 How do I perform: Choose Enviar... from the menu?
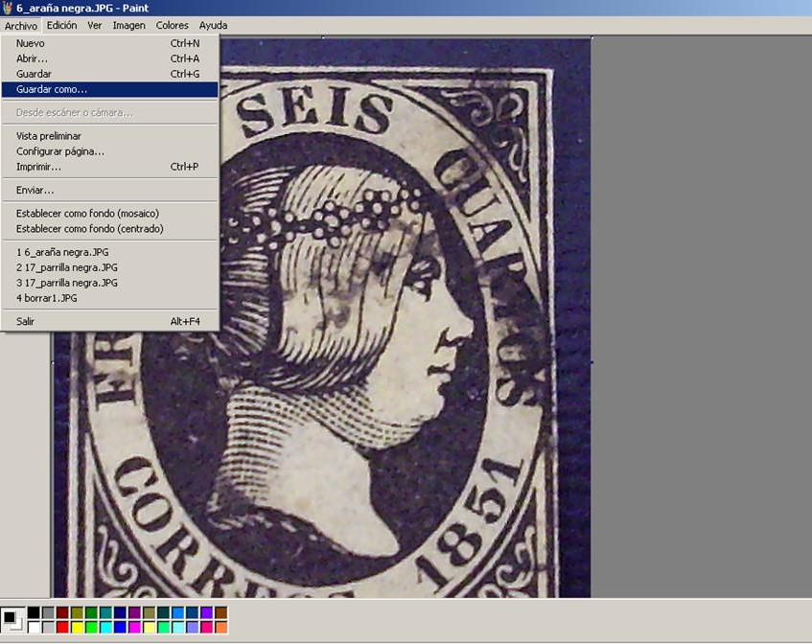point(110,190)
